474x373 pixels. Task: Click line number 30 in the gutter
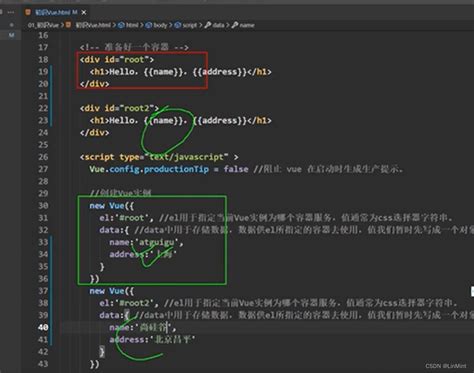[43, 206]
